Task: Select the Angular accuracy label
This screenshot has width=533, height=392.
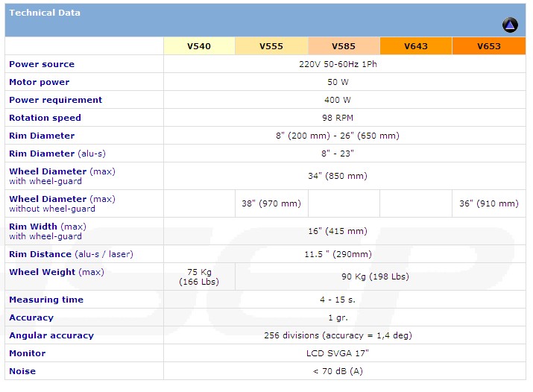Action: pos(51,335)
